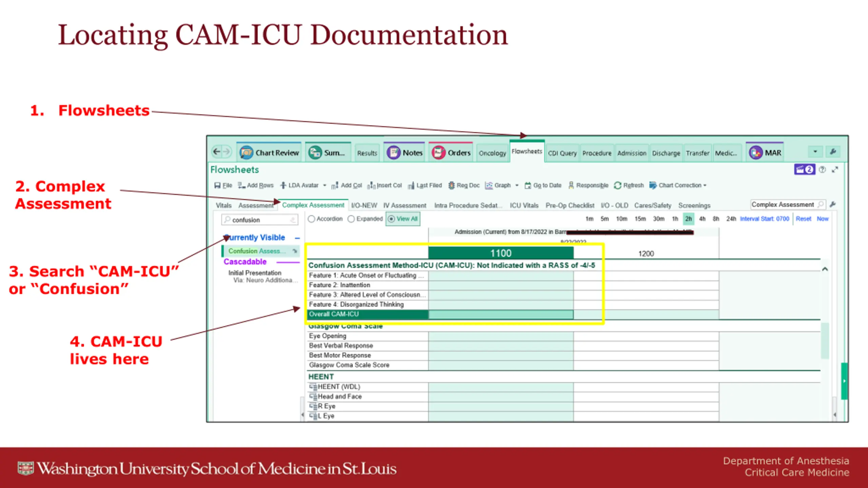Click the Graph toolbar button
The width and height of the screenshot is (868, 488).
click(x=498, y=185)
